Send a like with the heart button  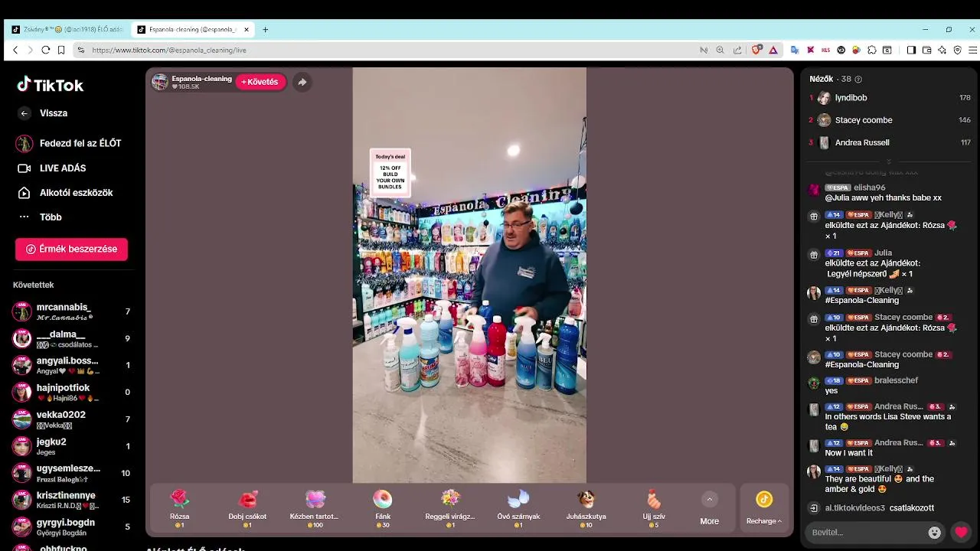click(x=962, y=533)
